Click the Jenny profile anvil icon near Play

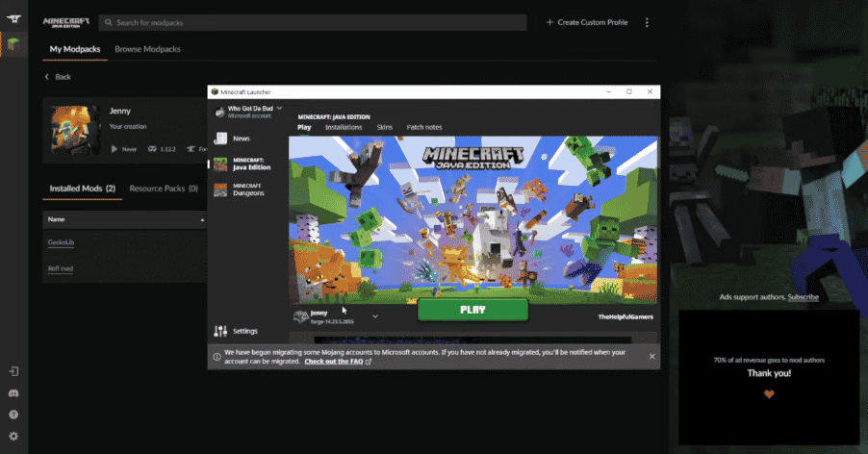(x=300, y=316)
